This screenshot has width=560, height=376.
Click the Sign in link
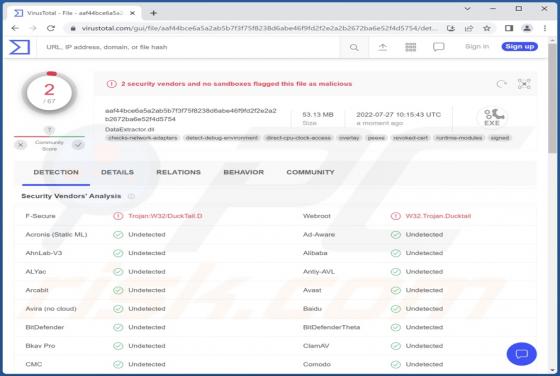point(477,46)
